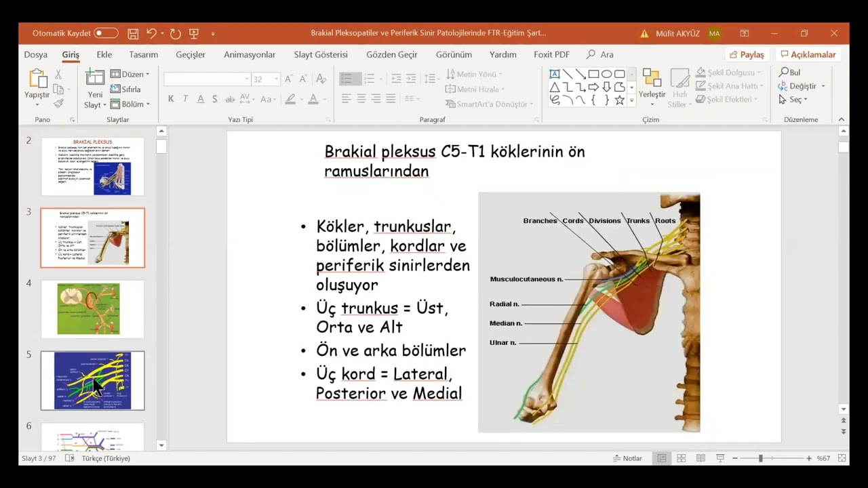The image size is (868, 488).
Task: Open Notlar notes pane
Action: pos(627,458)
